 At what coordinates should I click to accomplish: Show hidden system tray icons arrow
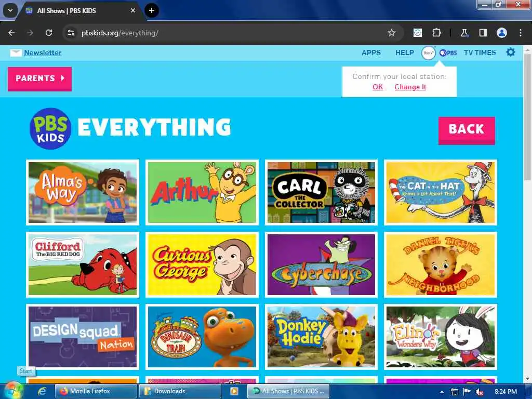pyautogui.click(x=442, y=392)
